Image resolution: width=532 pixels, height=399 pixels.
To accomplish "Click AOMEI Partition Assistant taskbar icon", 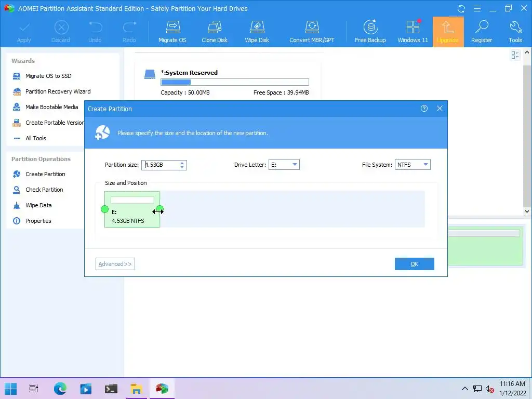I will 162,389.
